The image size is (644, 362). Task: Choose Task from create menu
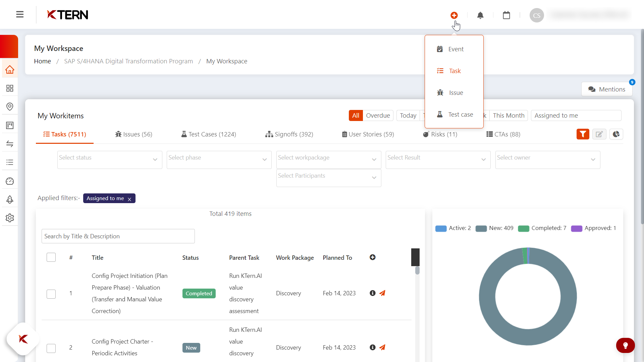pos(454,71)
